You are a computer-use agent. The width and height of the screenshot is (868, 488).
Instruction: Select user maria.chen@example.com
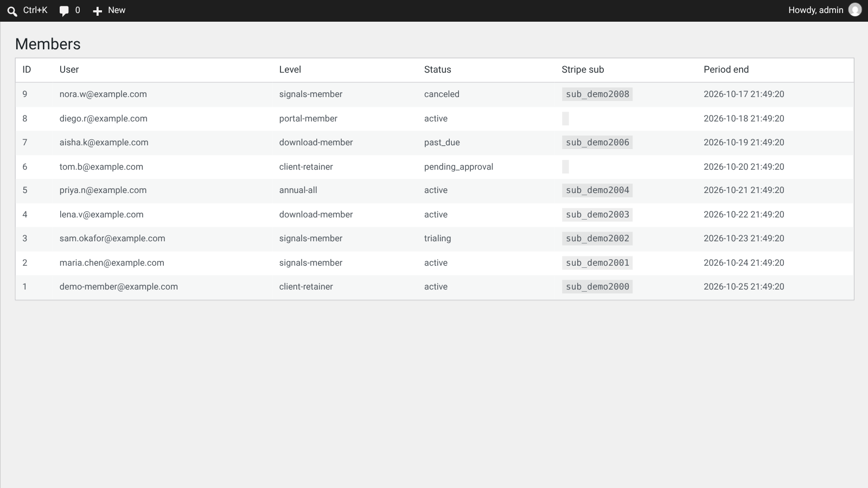112,263
